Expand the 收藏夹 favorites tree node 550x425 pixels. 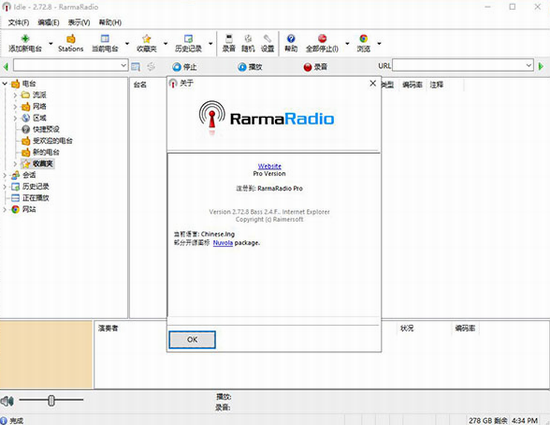15,164
